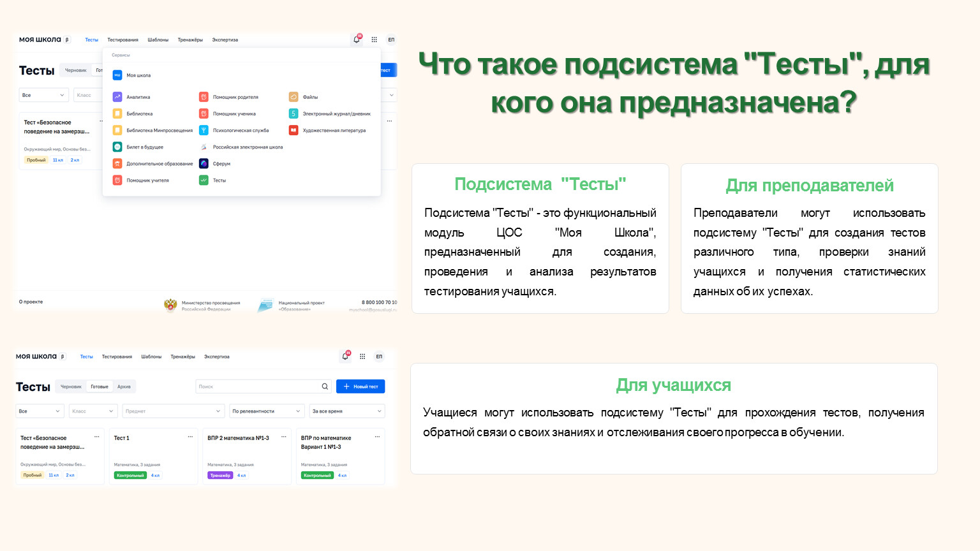Expand the За все время dropdown
Screen dimensions: 980x551
346,411
